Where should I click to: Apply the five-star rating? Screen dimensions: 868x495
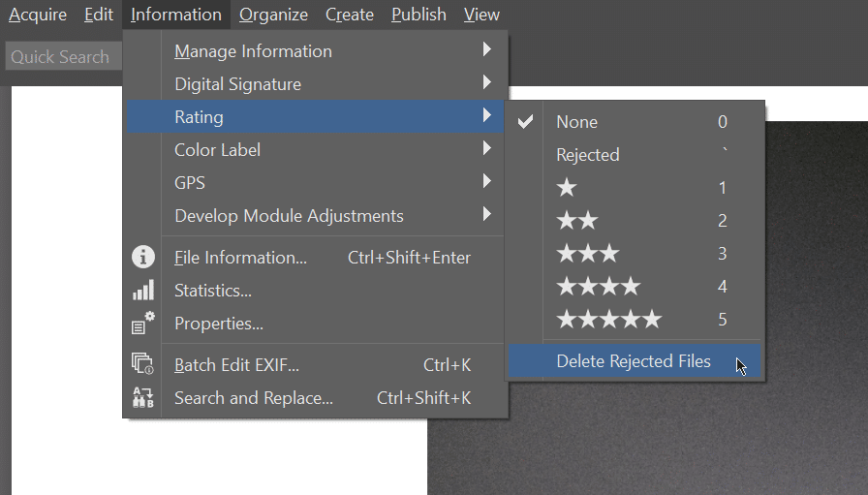point(635,319)
